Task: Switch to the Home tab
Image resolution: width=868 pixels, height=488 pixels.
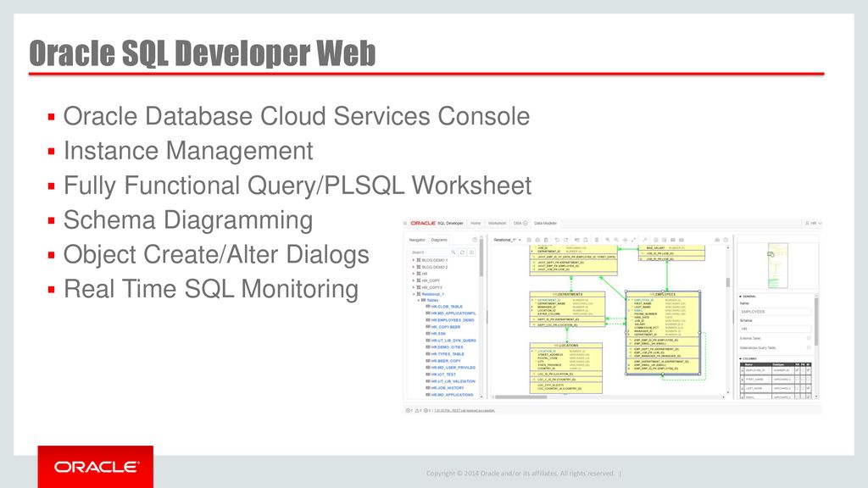Action: [x=476, y=223]
